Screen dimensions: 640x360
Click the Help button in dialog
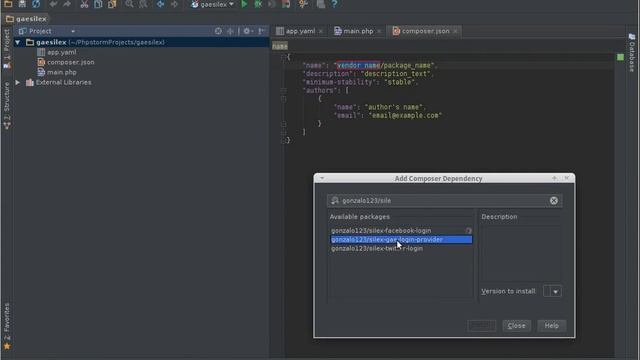click(551, 326)
